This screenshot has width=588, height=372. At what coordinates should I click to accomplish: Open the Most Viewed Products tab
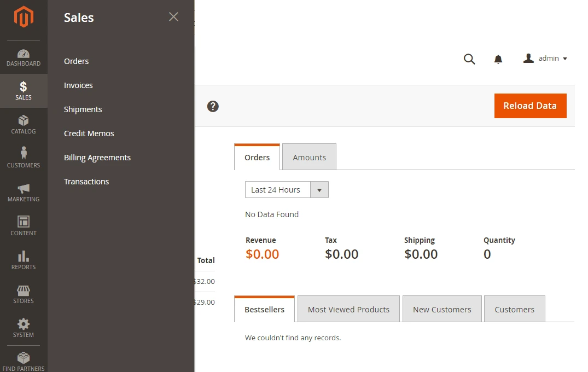click(x=348, y=309)
